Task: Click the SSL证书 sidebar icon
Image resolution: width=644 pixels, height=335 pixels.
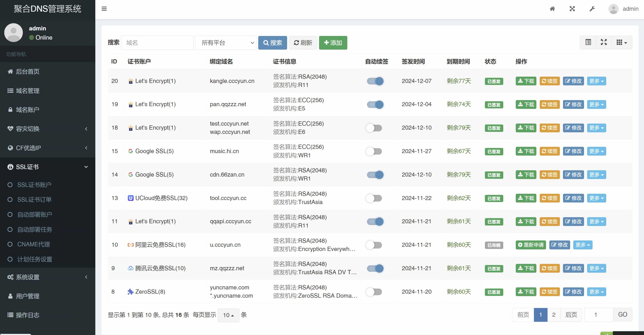Action: click(11, 166)
